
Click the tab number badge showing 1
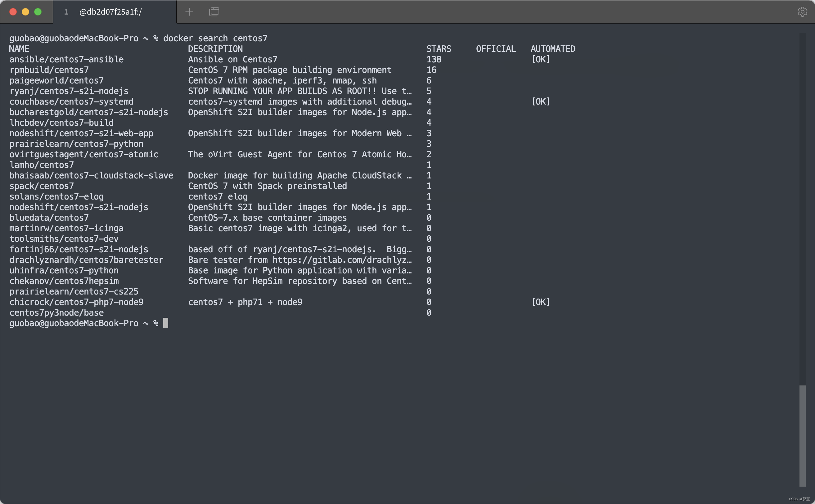pyautogui.click(x=66, y=12)
